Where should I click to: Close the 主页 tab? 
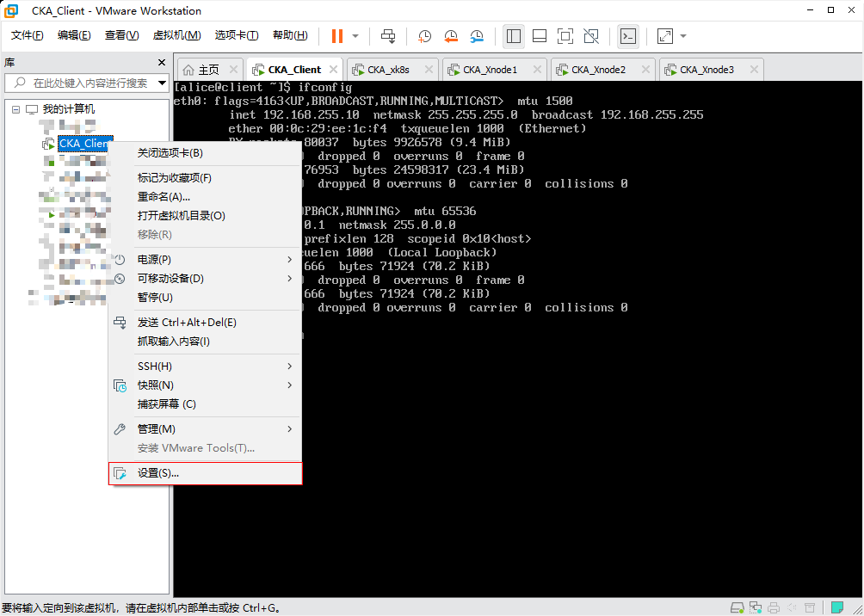pos(233,70)
